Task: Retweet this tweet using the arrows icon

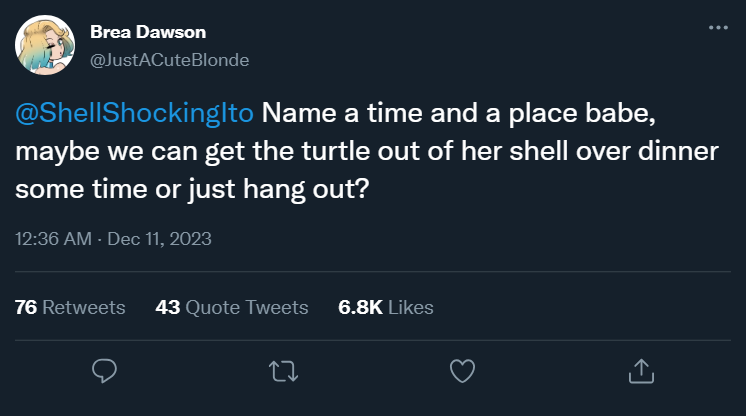Action: (x=284, y=371)
